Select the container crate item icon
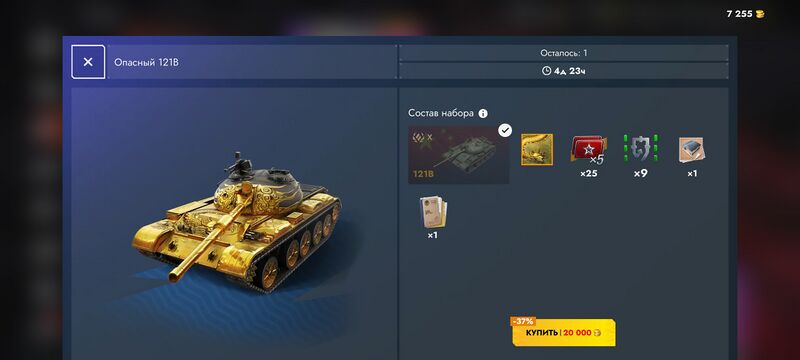Image resolution: width=800 pixels, height=360 pixels. click(x=692, y=150)
